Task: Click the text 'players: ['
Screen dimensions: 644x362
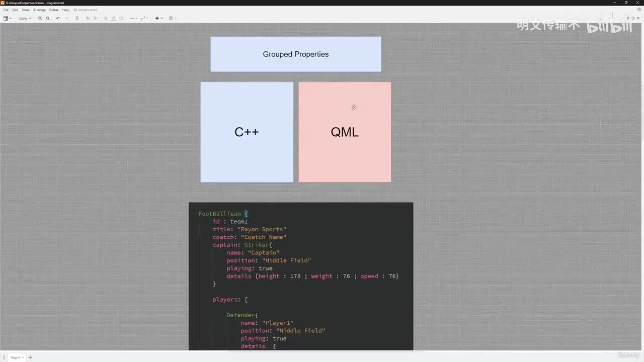Action: pyautogui.click(x=230, y=300)
